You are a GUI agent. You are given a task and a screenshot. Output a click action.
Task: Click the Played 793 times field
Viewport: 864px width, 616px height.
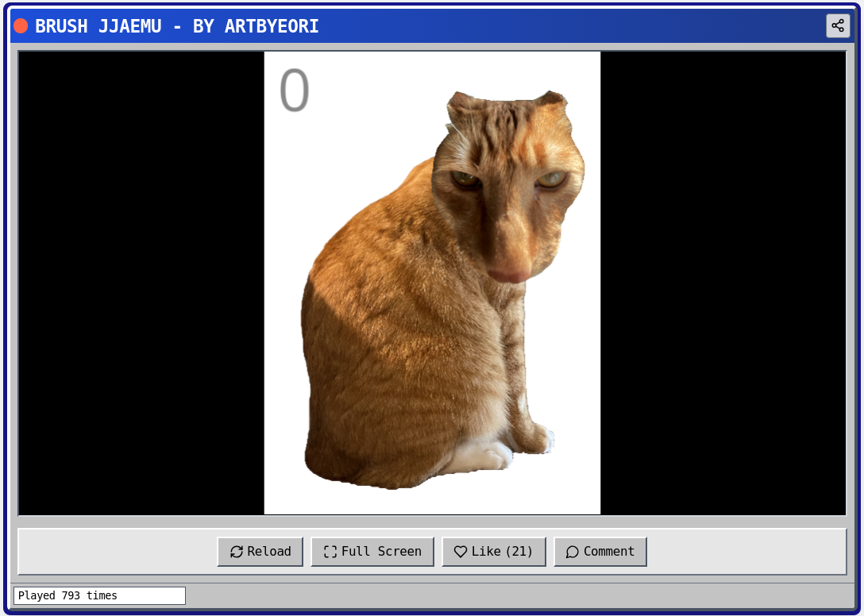[99, 595]
